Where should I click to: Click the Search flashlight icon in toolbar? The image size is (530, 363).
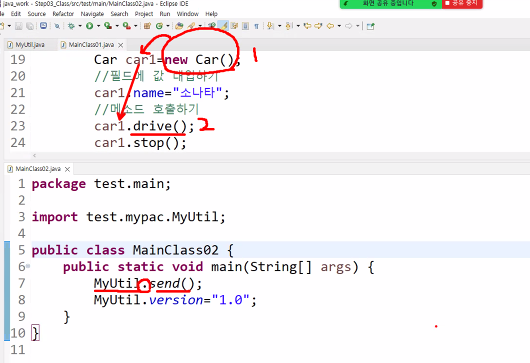pos(191,26)
